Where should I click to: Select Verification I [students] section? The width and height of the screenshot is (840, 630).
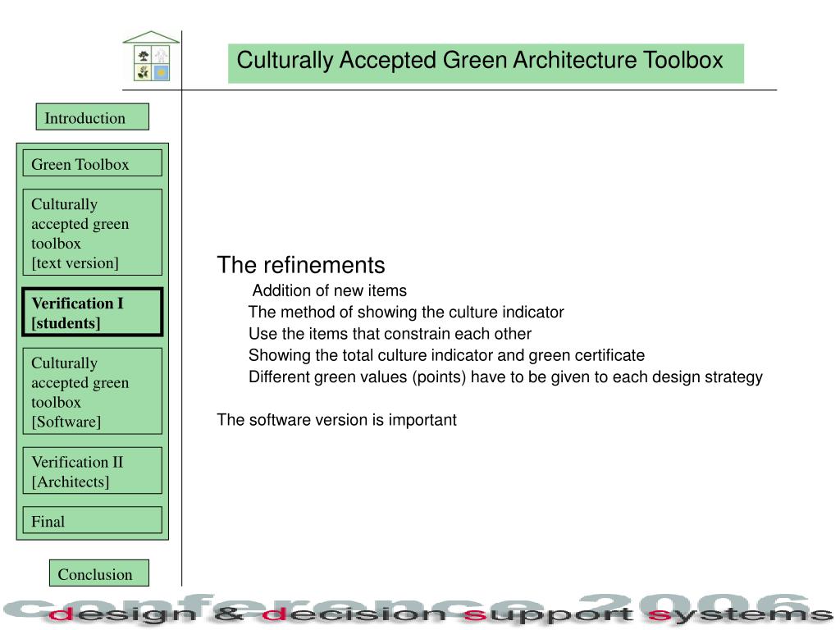pyautogui.click(x=92, y=312)
